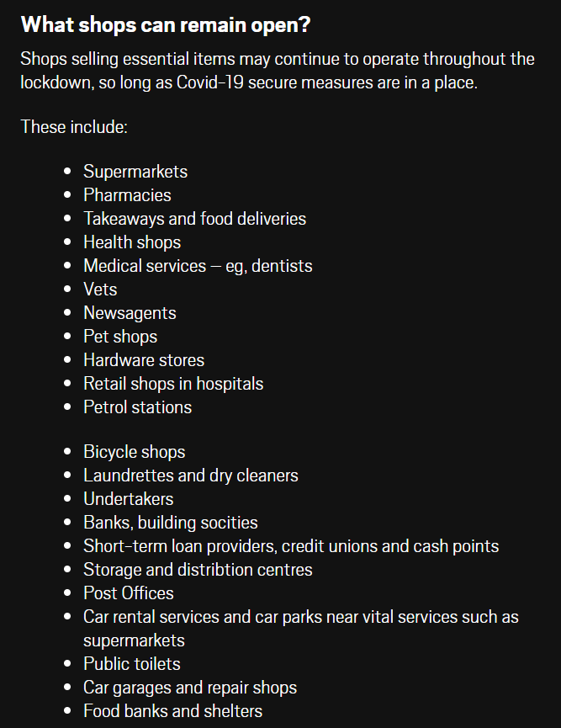Screen dimensions: 561x728
Task: Click 'Retail shops in hospitals' entry
Action: [x=173, y=384]
